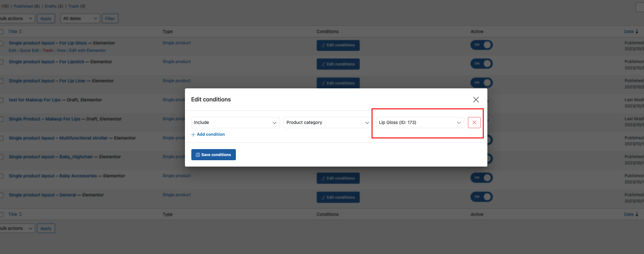This screenshot has height=254, width=644.
Task: Disable the General layout Active switch
Action: [481, 197]
